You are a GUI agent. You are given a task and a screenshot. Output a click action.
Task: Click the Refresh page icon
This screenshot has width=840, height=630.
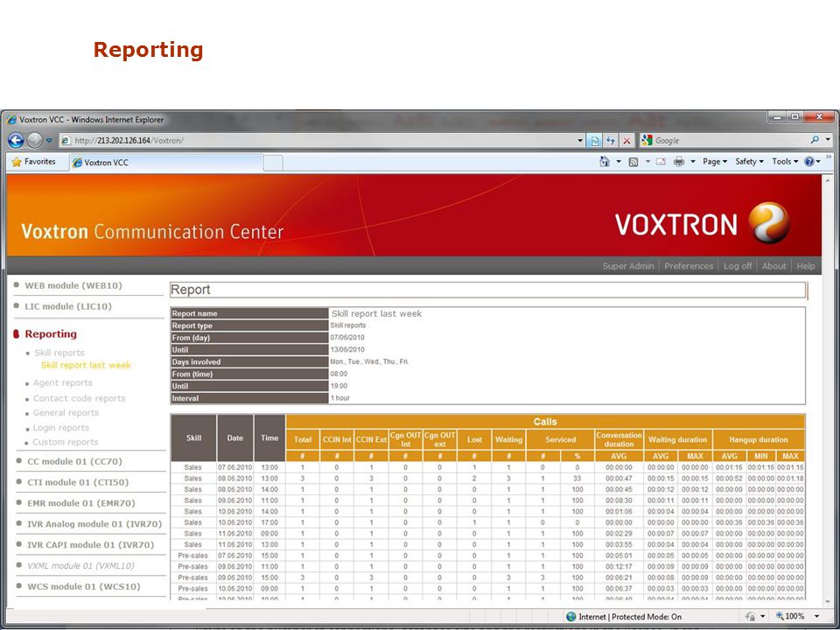tap(610, 140)
